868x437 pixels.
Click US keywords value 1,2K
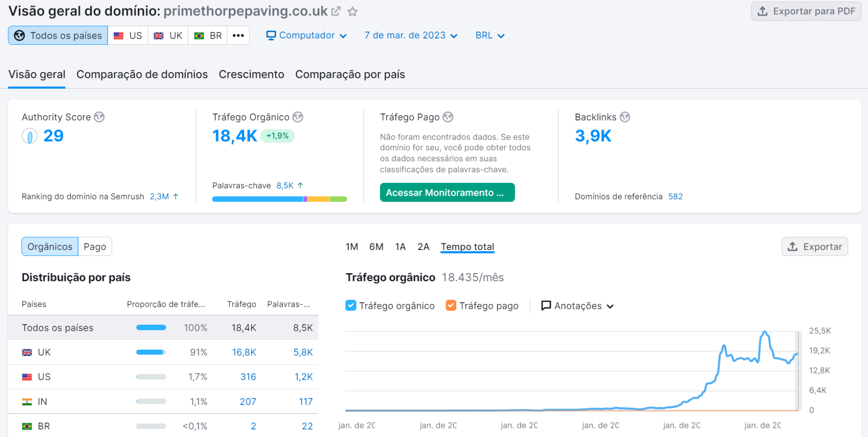[x=303, y=377]
